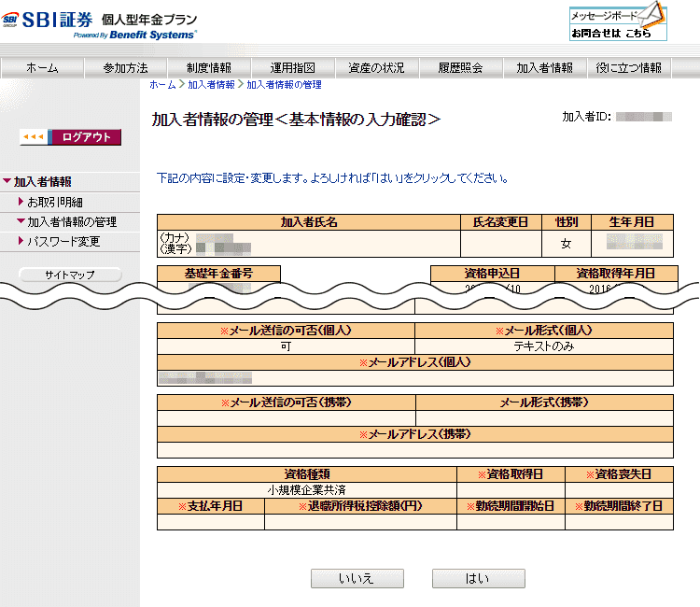
Task: Click the 加入者ID label
Action: click(587, 117)
